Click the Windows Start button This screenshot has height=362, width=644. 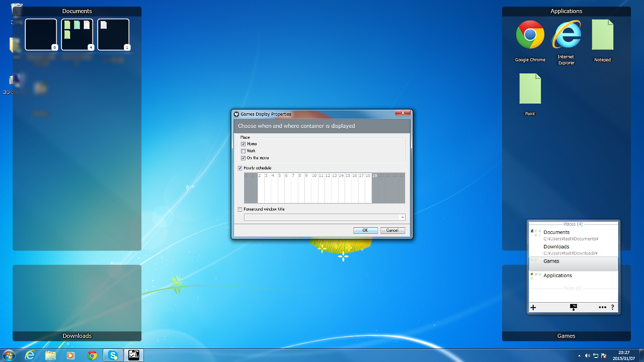tap(9, 355)
